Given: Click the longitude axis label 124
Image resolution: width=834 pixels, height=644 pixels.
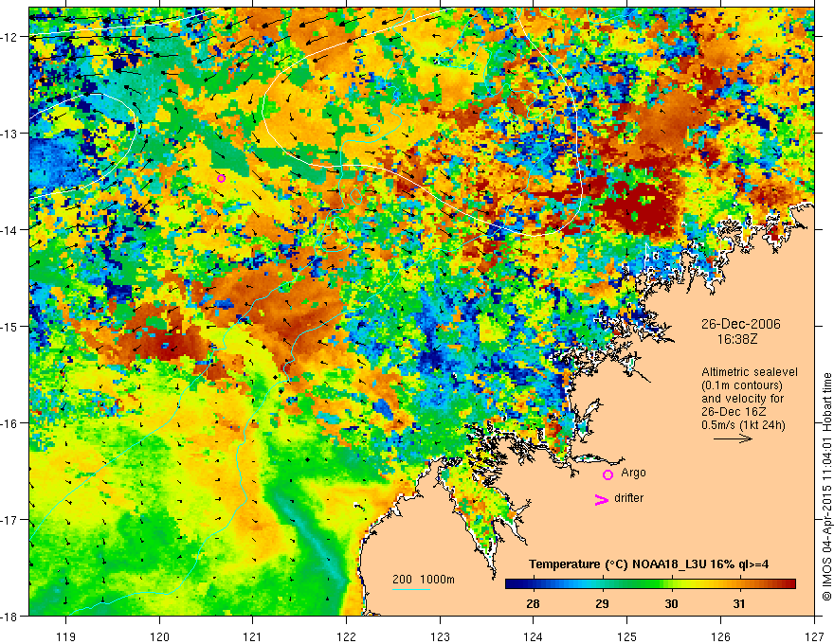Looking at the screenshot, I should [x=534, y=636].
